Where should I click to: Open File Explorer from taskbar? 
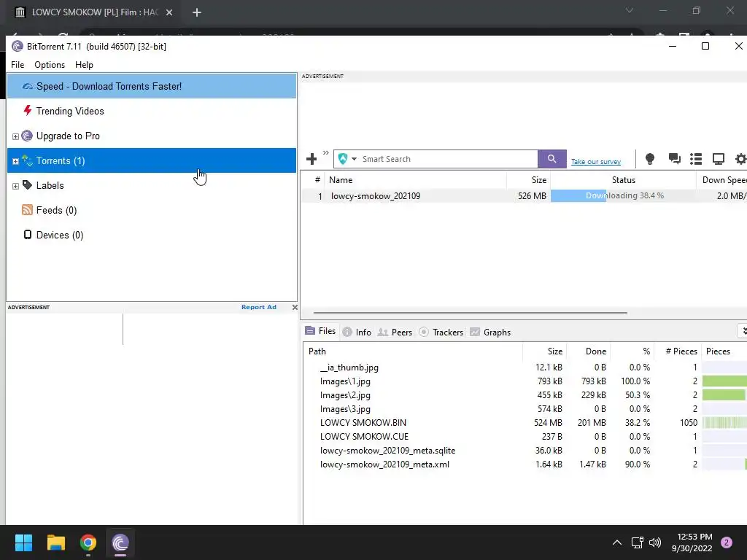tap(55, 542)
